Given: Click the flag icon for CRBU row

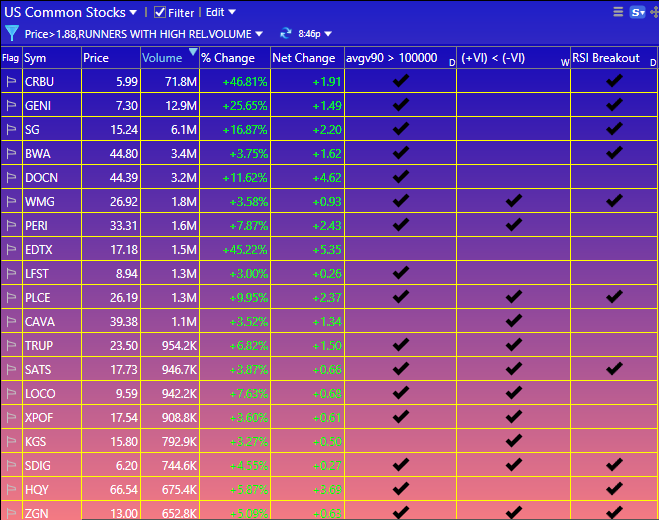Looking at the screenshot, I should click(x=11, y=81).
